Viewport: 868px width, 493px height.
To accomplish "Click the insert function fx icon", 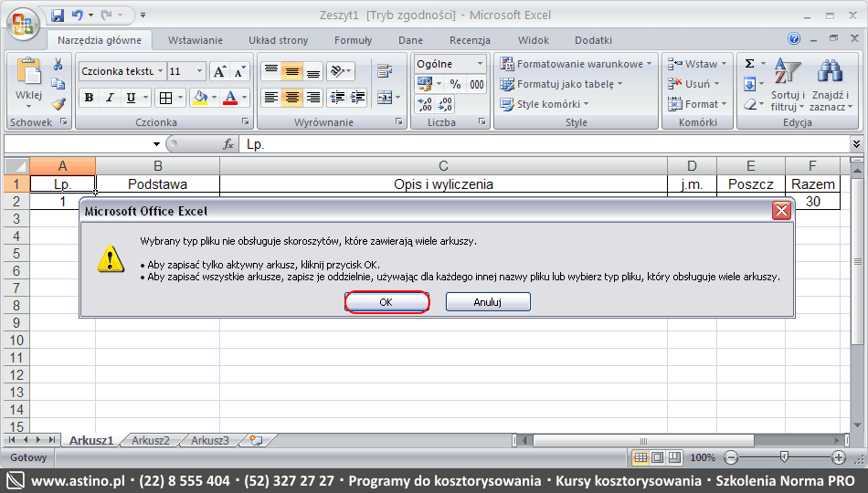I will coord(228,144).
